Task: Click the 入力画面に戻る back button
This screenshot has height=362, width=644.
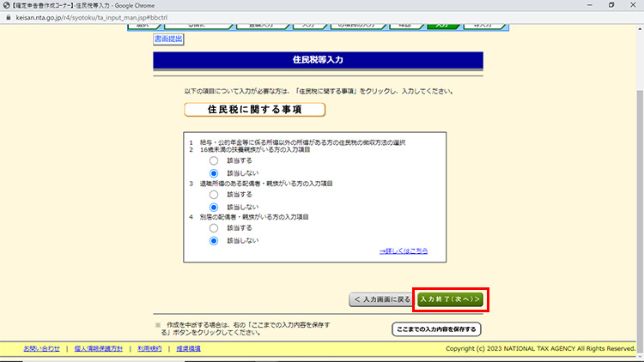Action: click(x=380, y=299)
